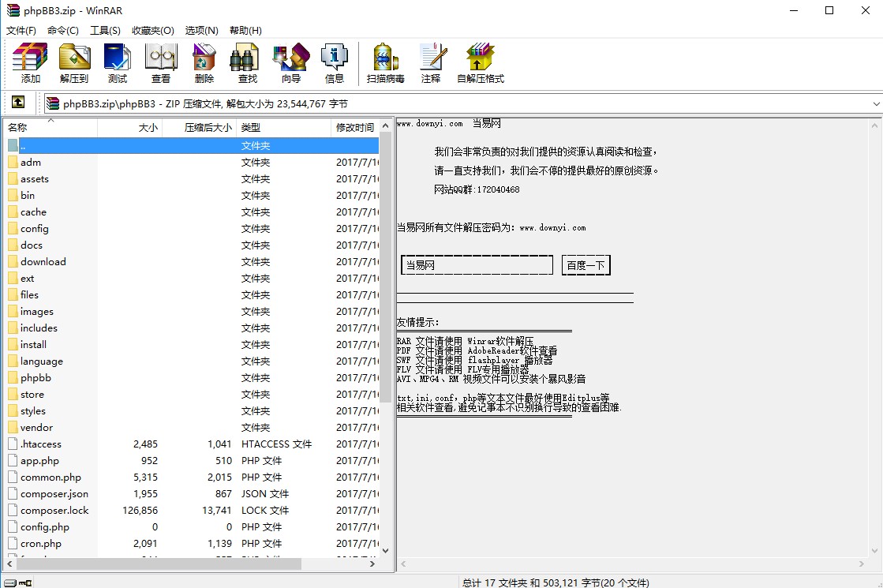The height and width of the screenshot is (588, 883).
Task: Launch the 向导 (Wizard) icon
Action: 290,63
